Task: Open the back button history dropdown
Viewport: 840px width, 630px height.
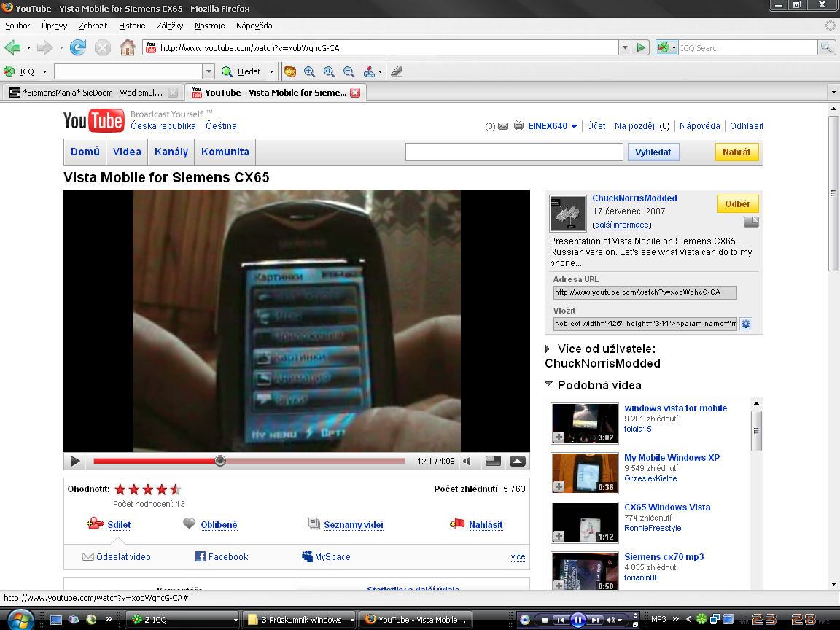Action: point(29,47)
